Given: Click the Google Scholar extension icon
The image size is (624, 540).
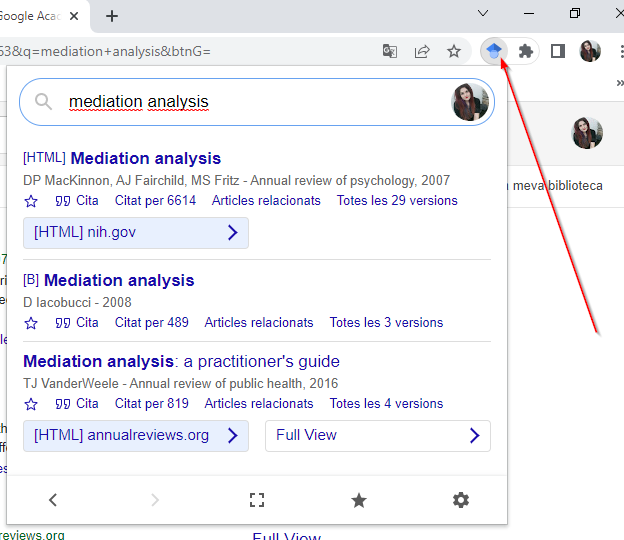Looking at the screenshot, I should click(494, 51).
